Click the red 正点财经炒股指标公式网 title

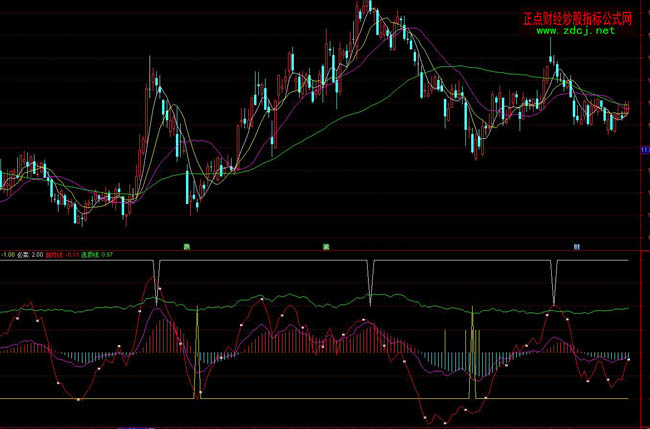[x=583, y=18]
